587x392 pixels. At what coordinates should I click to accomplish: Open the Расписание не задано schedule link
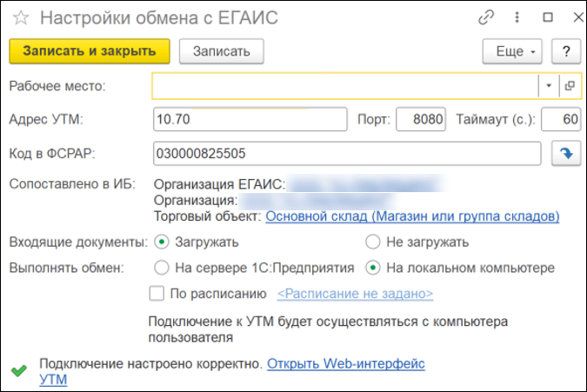pyautogui.click(x=354, y=293)
